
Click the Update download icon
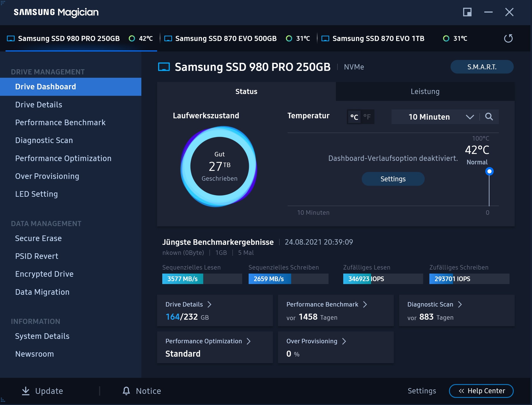(x=26, y=391)
